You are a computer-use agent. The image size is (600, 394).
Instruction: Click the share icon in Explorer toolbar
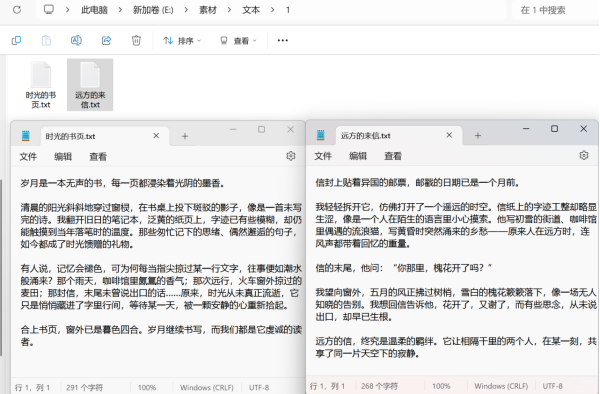(x=106, y=40)
